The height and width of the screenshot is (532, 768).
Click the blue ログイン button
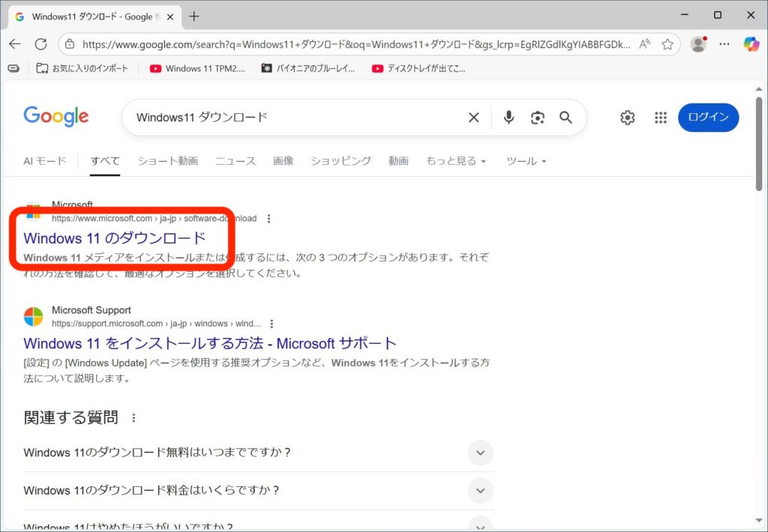pyautogui.click(x=708, y=118)
